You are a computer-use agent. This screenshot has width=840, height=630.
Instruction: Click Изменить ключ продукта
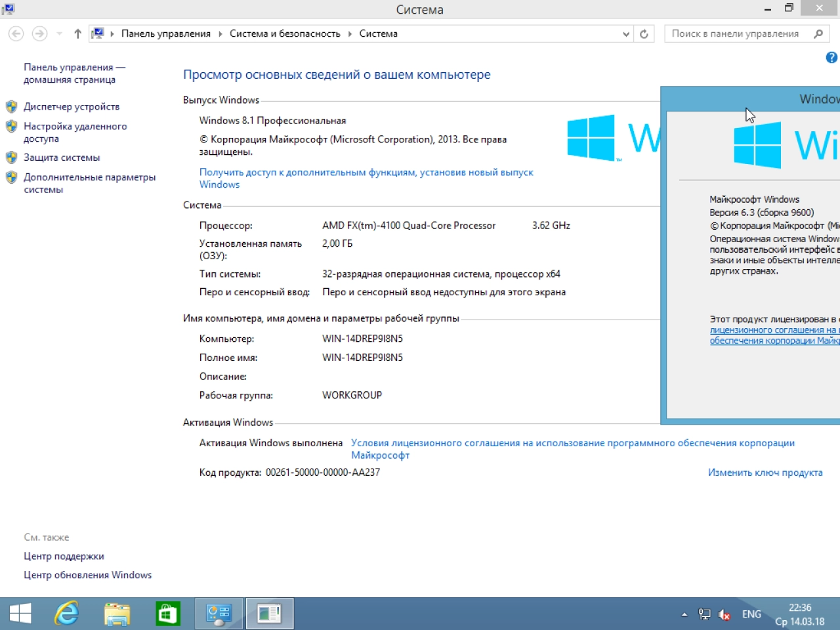pos(765,472)
